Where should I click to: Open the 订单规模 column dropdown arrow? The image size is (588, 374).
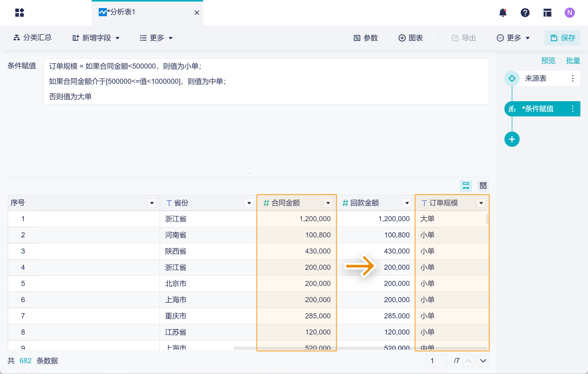481,203
